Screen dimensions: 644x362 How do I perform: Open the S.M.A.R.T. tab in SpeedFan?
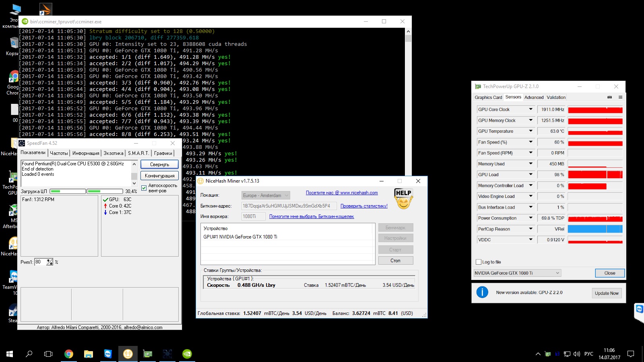point(138,153)
